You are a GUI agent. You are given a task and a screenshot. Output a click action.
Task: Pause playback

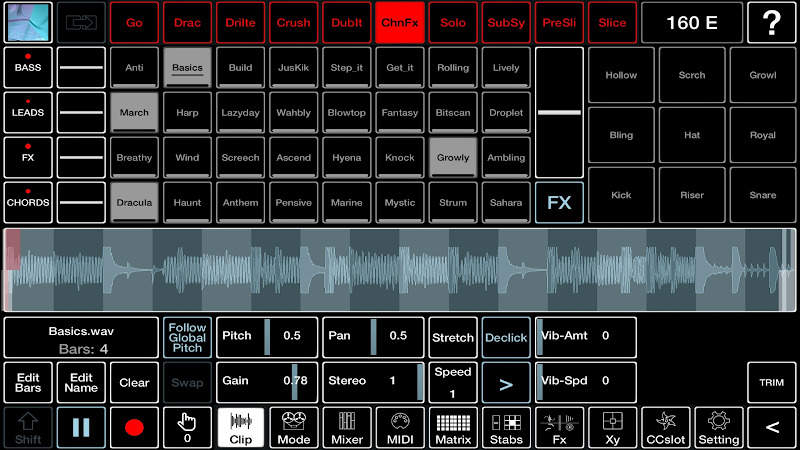[81, 428]
